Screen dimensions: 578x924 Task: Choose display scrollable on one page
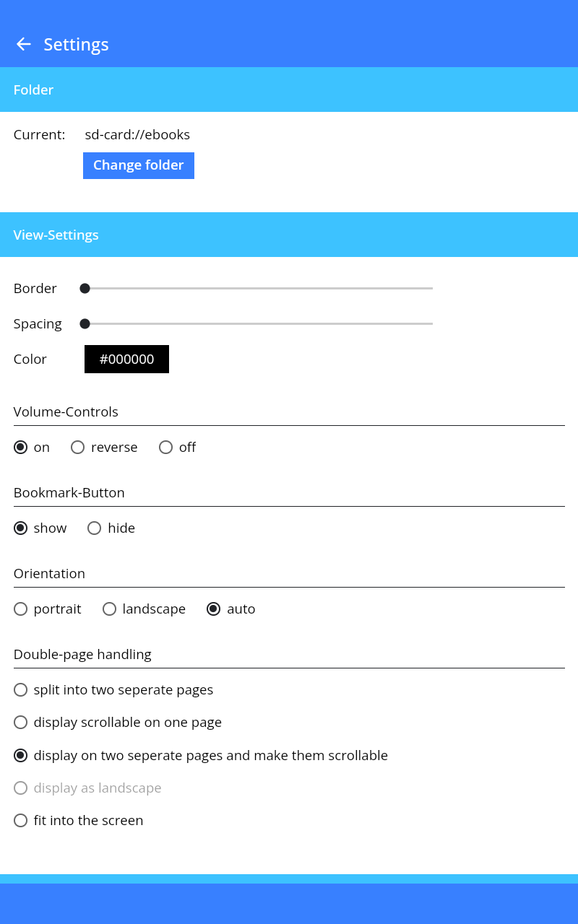21,722
